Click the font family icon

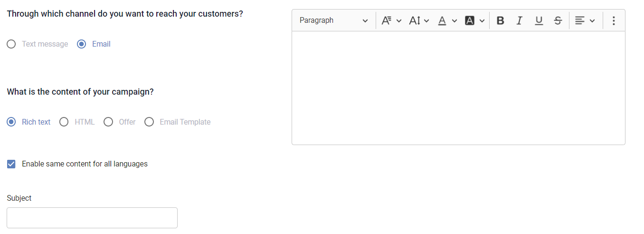pos(386,20)
